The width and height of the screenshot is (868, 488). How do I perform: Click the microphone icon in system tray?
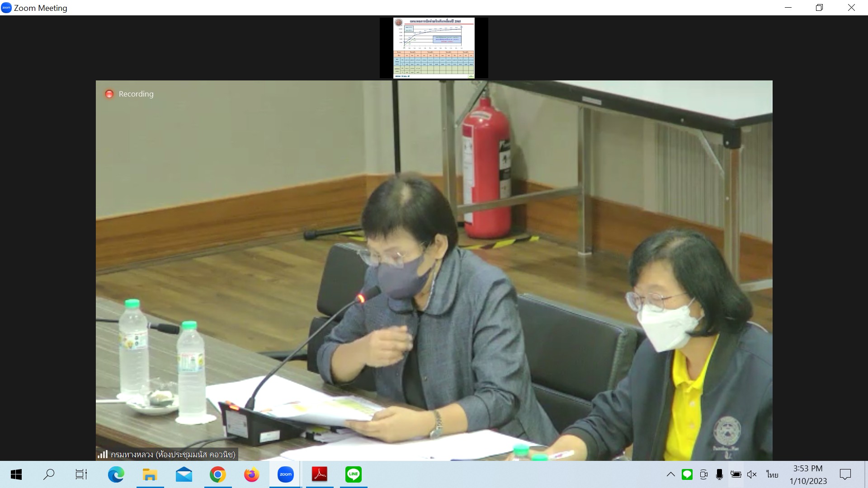tap(719, 474)
